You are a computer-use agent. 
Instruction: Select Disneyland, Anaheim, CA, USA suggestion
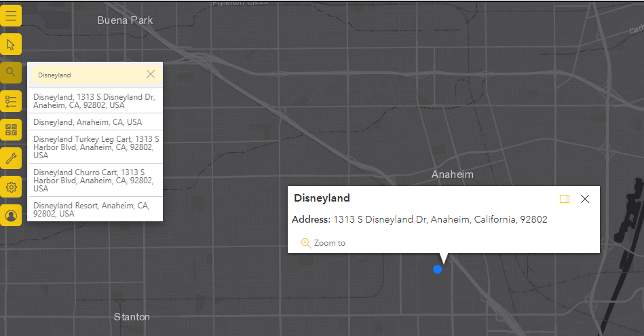95,122
